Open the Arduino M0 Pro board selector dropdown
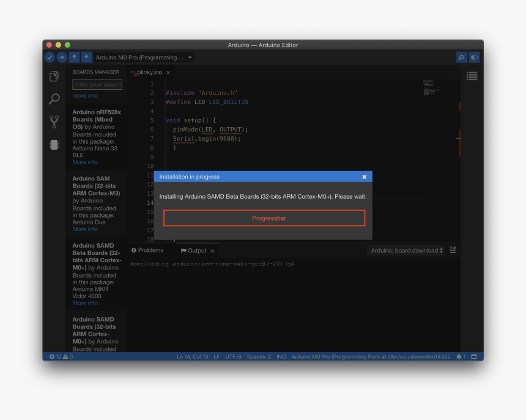Image resolution: width=526 pixels, height=420 pixels. [x=144, y=57]
